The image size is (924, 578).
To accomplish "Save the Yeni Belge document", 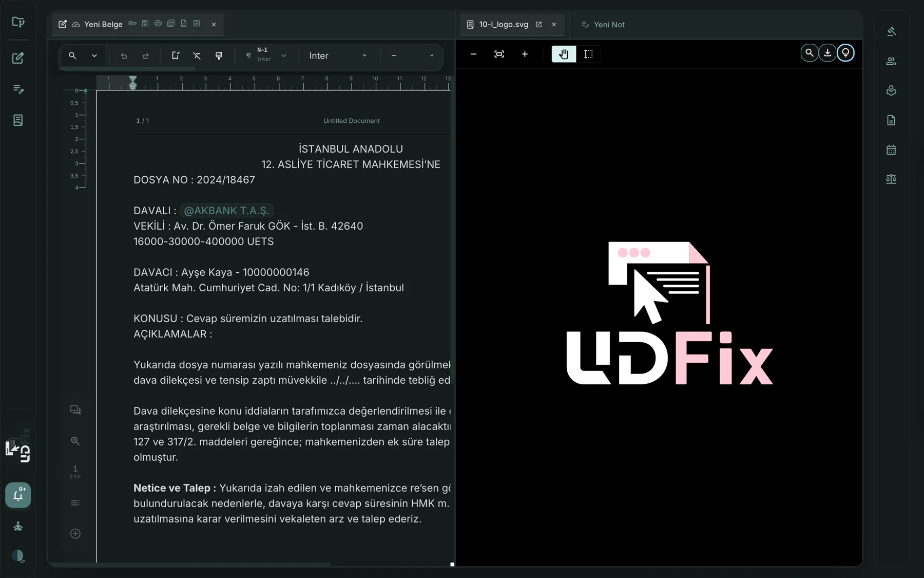I will [145, 24].
